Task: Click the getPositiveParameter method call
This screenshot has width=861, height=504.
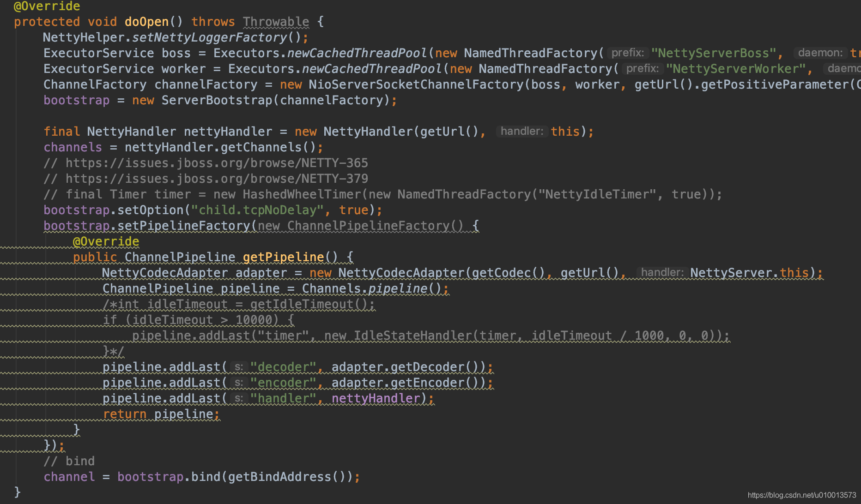Action: coord(775,84)
